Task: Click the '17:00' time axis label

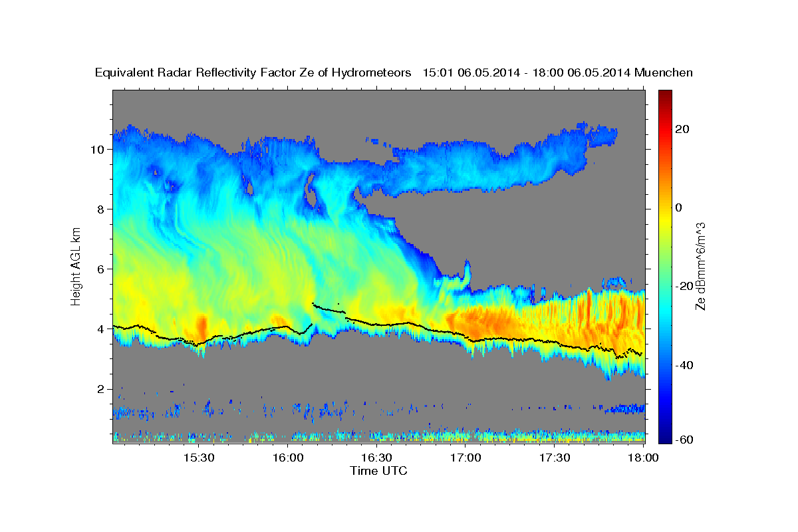Action: click(466, 458)
